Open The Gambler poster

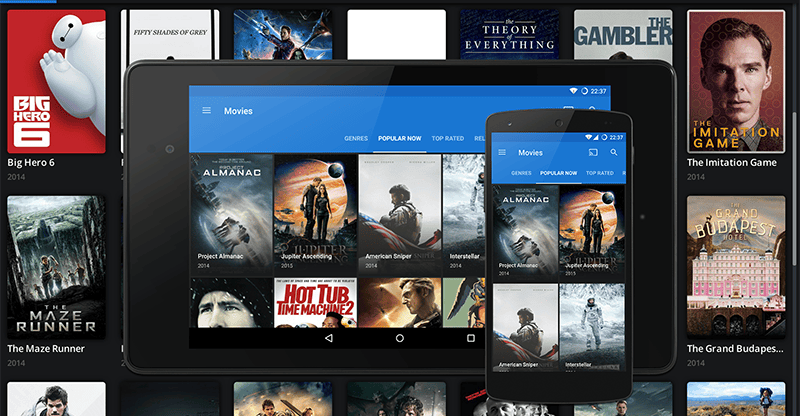623,34
